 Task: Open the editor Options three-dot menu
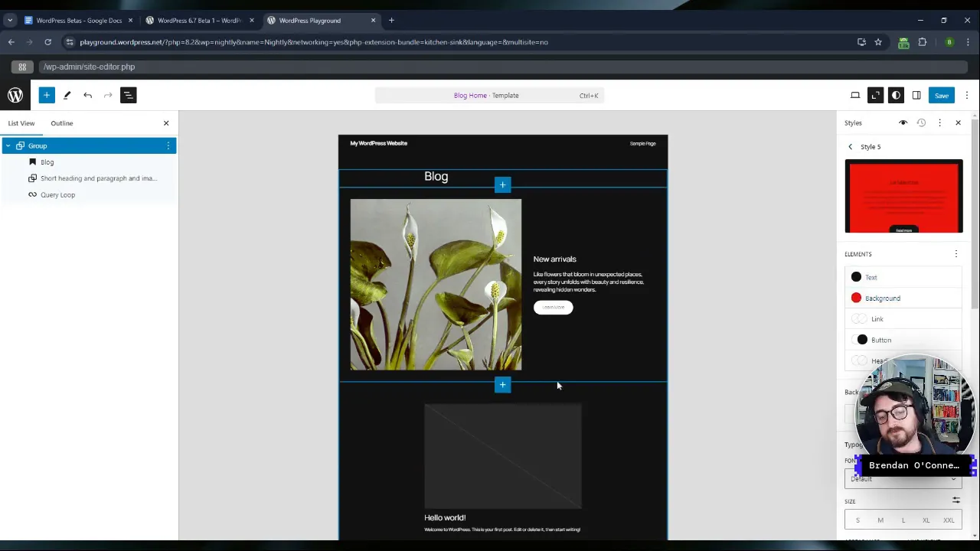pyautogui.click(x=967, y=95)
